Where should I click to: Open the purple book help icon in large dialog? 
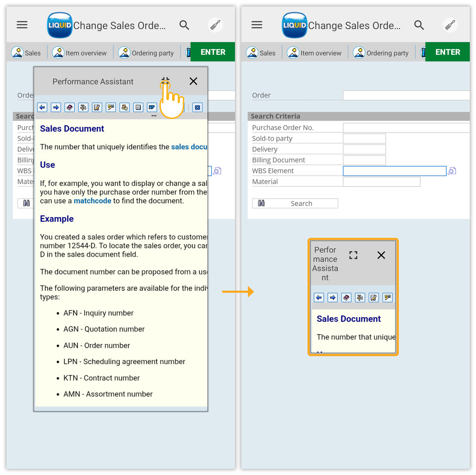pyautogui.click(x=70, y=107)
